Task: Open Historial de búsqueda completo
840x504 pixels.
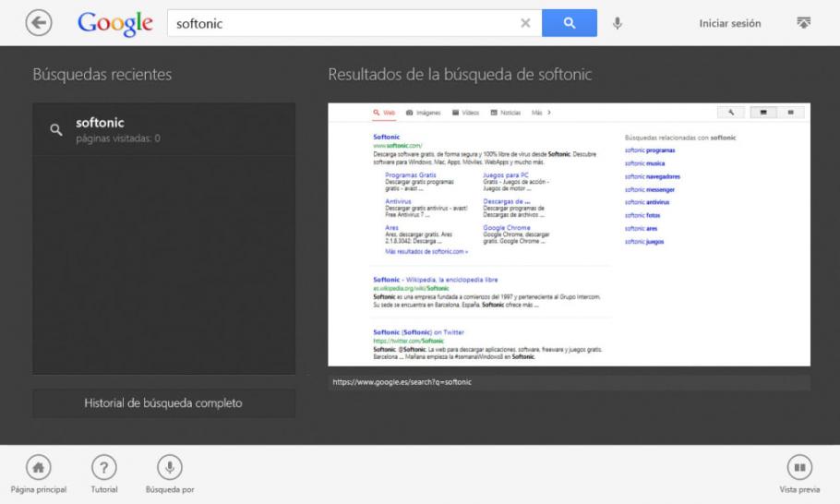Action: pyautogui.click(x=163, y=403)
